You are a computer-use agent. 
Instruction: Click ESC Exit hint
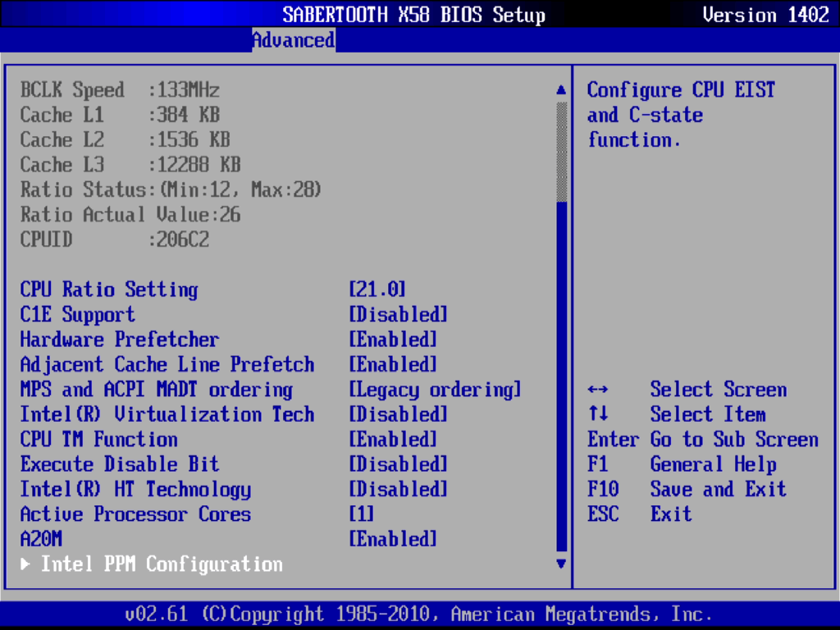tap(640, 514)
